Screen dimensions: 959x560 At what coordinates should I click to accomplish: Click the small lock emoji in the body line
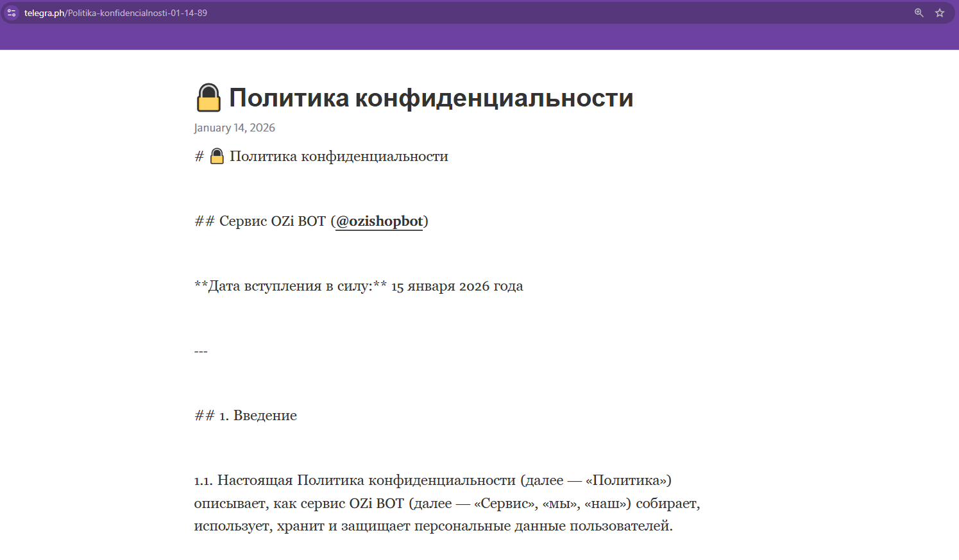point(217,157)
